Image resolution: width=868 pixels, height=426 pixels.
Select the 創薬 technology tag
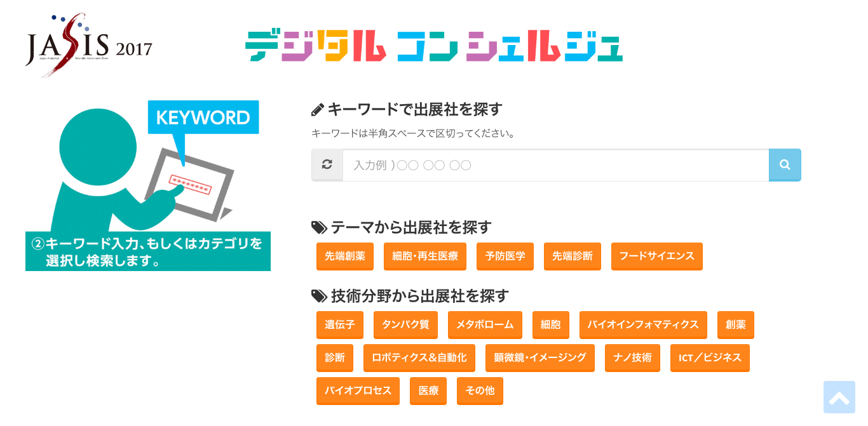736,325
